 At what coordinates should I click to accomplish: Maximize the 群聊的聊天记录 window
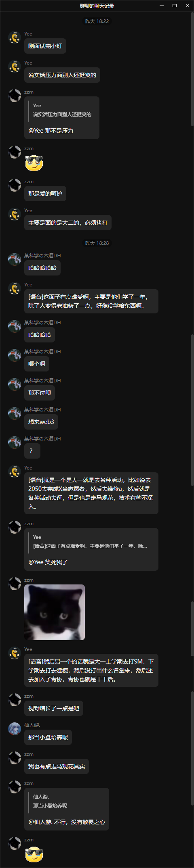[175, 6]
